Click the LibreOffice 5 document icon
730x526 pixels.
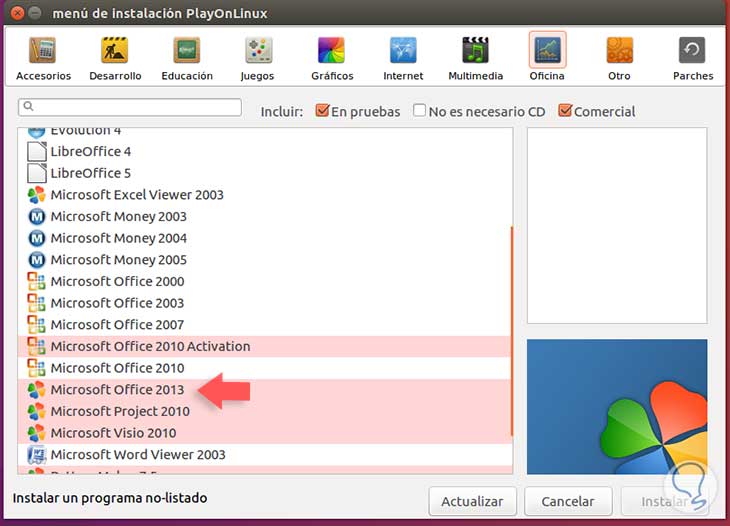pos(37,173)
